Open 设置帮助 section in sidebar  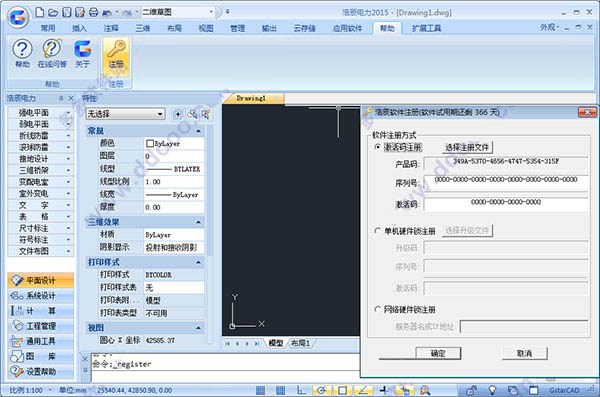click(x=41, y=371)
